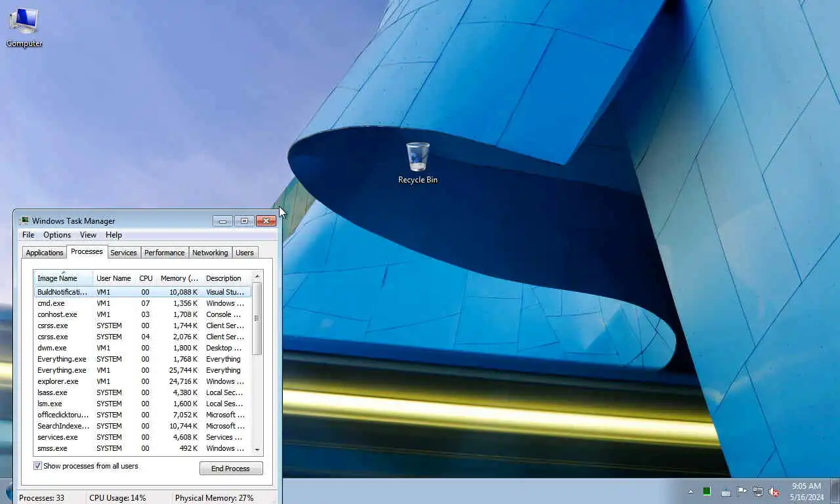The height and width of the screenshot is (504, 840).
Task: Open Action Center flag tray icon
Action: tap(742, 491)
